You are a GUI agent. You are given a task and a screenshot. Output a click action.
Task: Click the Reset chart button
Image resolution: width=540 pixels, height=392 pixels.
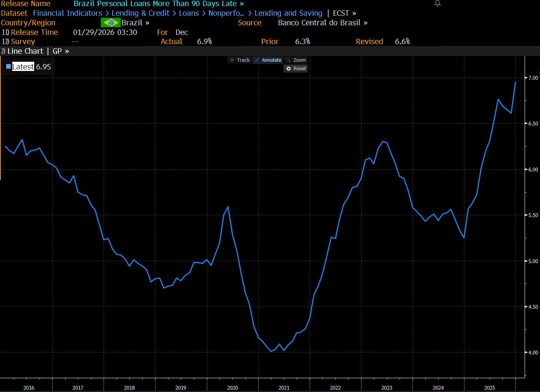pos(296,69)
